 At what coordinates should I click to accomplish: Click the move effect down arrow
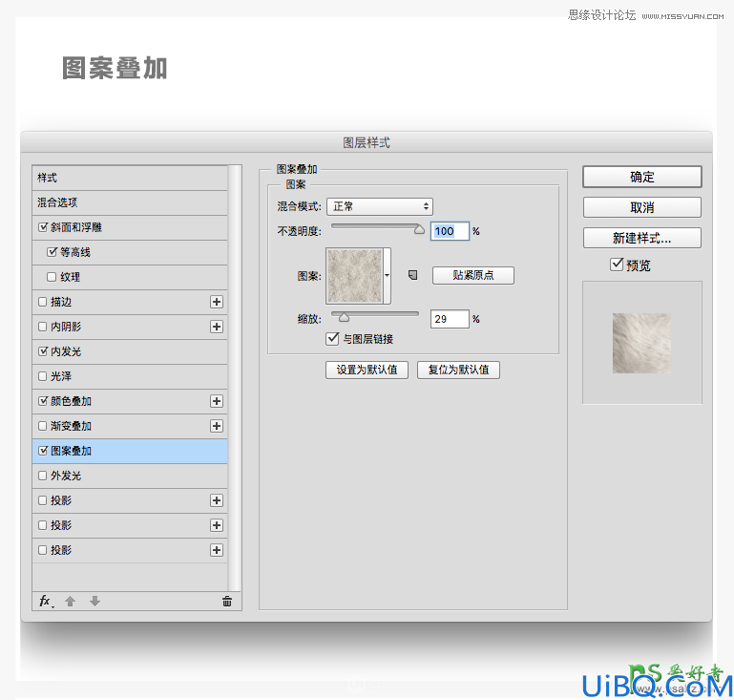(94, 602)
